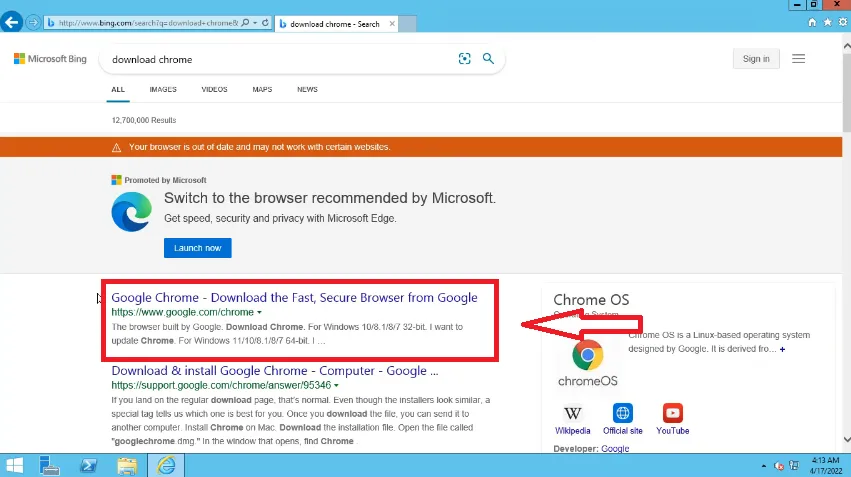This screenshot has height=477, width=851.
Task: Open Google Chrome - Download the Fast, Secure Browser link
Action: (294, 297)
